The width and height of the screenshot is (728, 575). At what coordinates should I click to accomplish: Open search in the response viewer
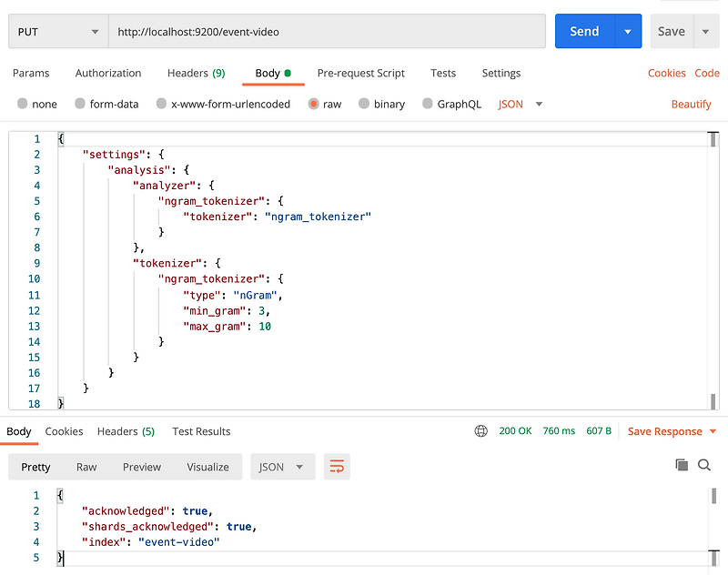pyautogui.click(x=704, y=465)
